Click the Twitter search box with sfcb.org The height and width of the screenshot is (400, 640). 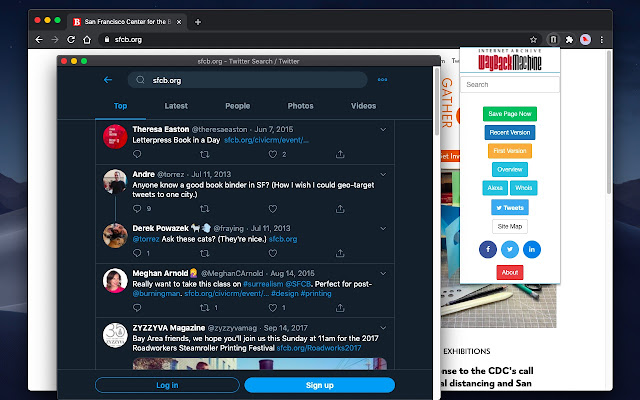click(x=247, y=80)
